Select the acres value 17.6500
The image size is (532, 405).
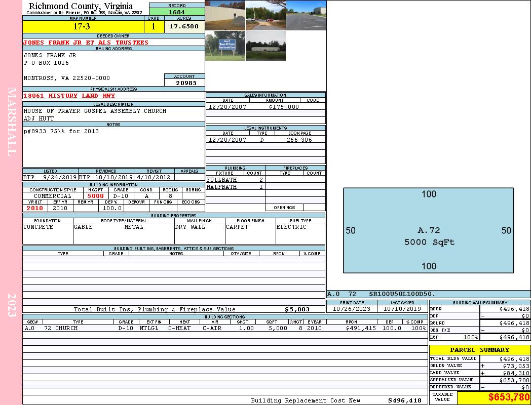(x=184, y=26)
